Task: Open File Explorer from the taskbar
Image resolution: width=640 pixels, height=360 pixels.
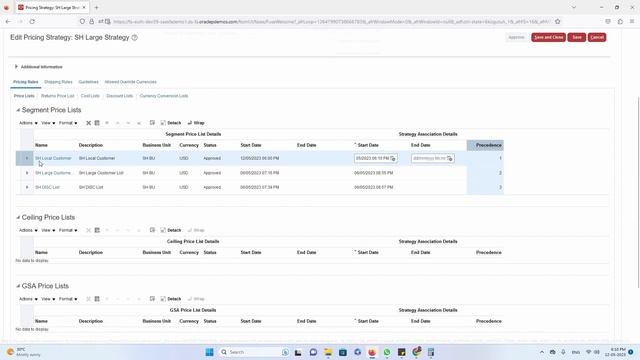Action: [328, 352]
